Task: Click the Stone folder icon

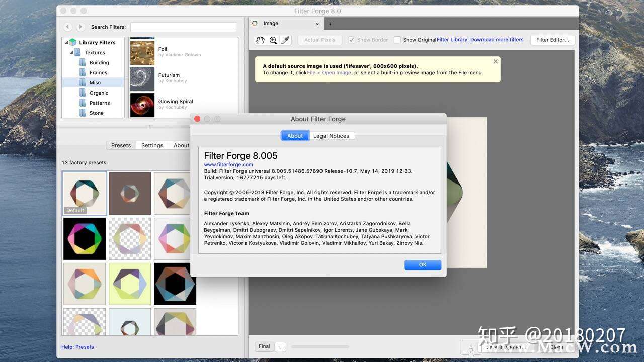Action: tap(82, 113)
